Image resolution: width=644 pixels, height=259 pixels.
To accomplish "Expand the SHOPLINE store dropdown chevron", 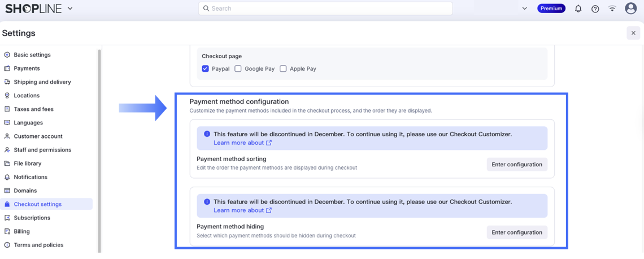I will pos(70,8).
